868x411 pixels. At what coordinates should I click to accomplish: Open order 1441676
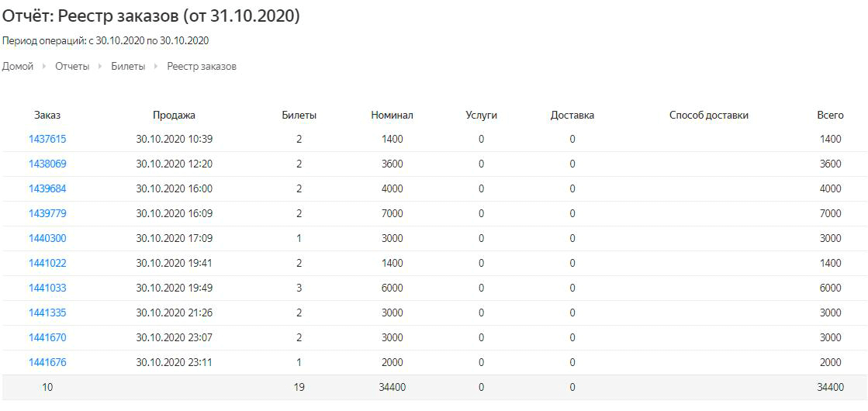pos(47,362)
